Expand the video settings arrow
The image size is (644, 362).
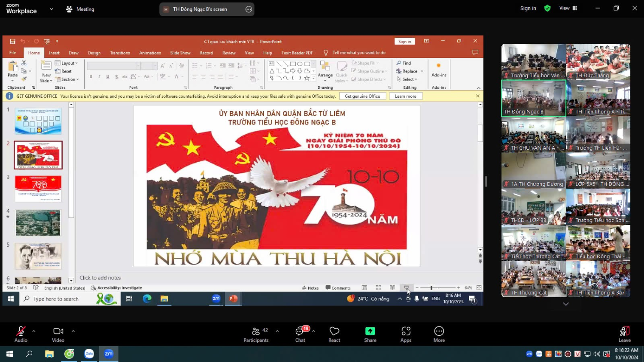[73, 331]
